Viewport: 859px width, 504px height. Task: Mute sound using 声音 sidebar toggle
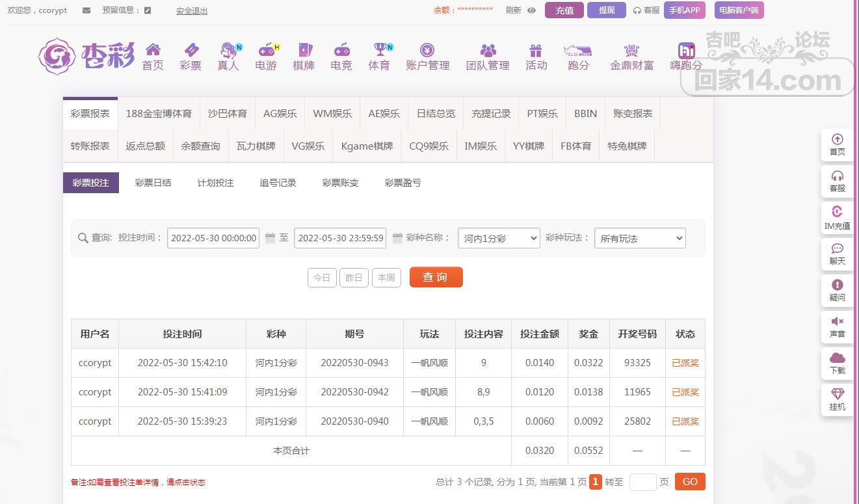(x=838, y=321)
